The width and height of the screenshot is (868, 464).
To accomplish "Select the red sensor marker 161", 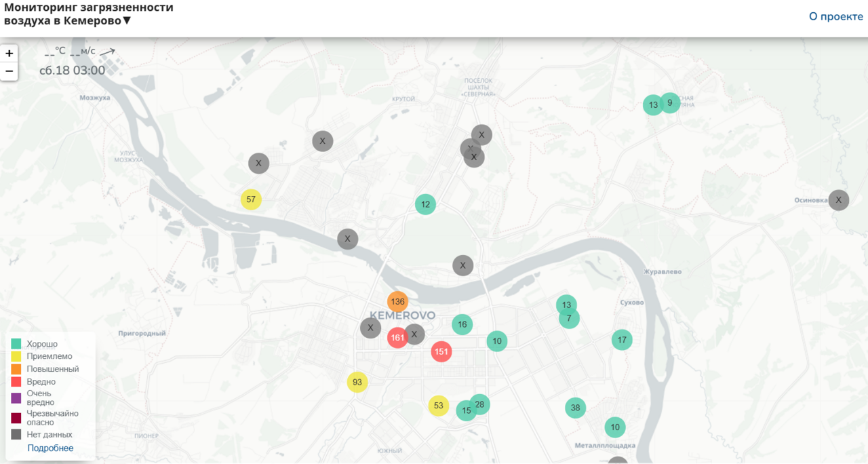I will (397, 338).
